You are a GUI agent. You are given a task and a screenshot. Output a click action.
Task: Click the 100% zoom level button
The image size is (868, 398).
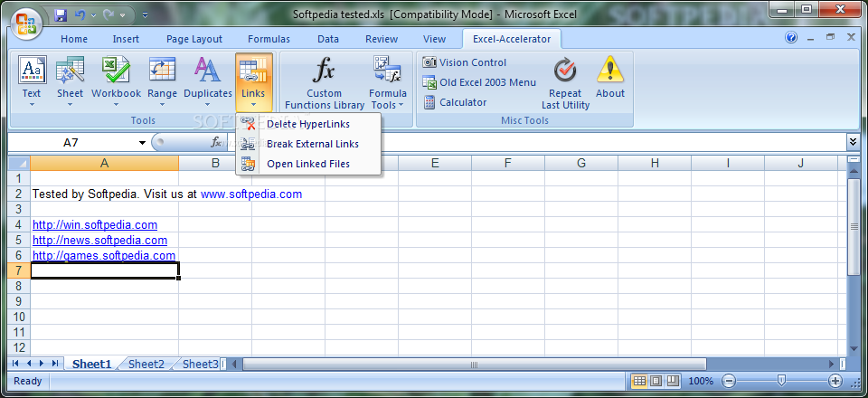pyautogui.click(x=701, y=381)
